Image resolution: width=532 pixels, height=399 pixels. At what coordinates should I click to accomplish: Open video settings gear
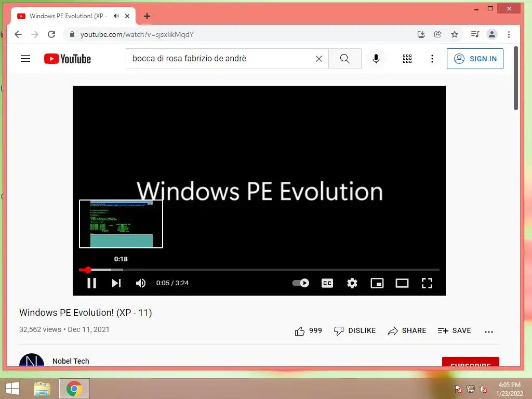[x=352, y=283]
